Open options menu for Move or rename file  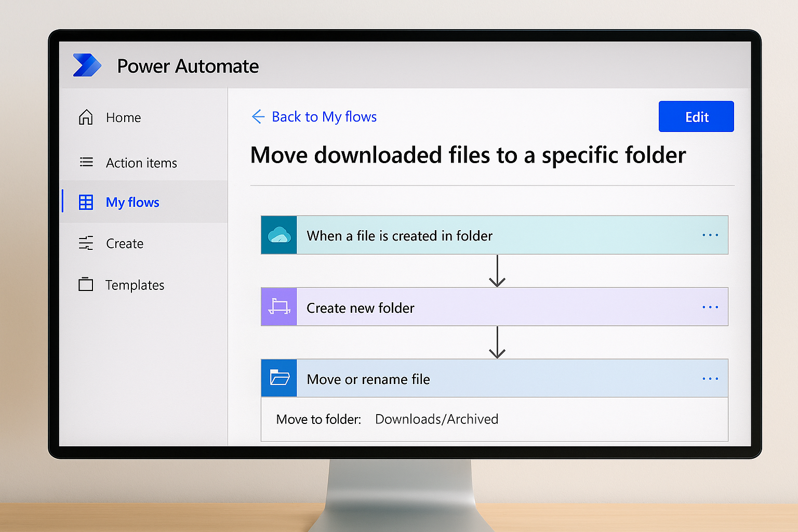[710, 379]
